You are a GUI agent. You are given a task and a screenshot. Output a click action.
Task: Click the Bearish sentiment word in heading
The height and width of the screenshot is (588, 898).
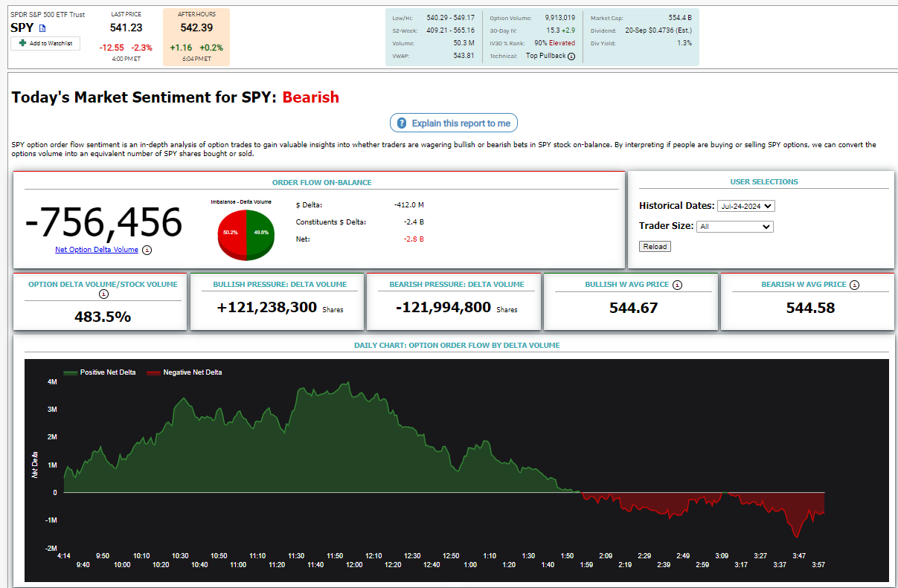click(x=311, y=97)
